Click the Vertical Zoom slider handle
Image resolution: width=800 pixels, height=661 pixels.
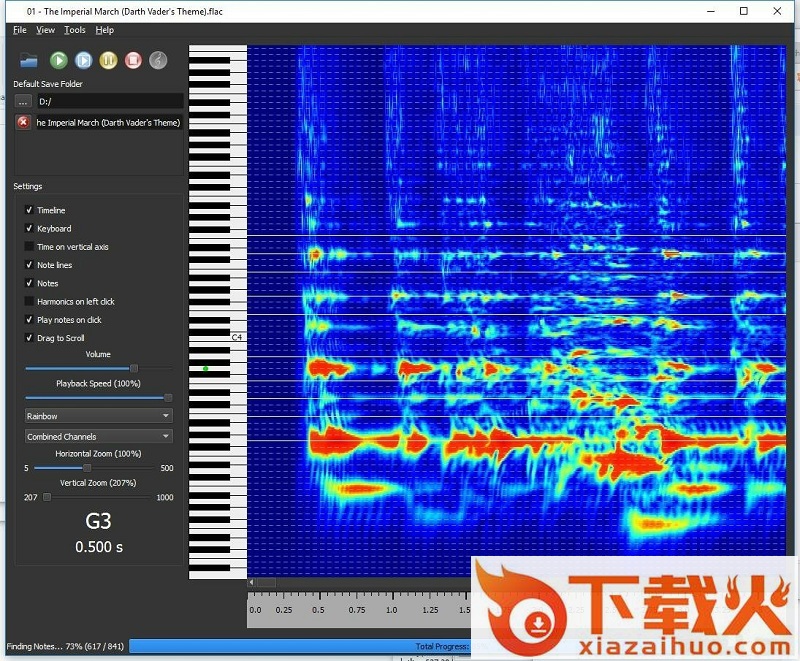pos(47,497)
